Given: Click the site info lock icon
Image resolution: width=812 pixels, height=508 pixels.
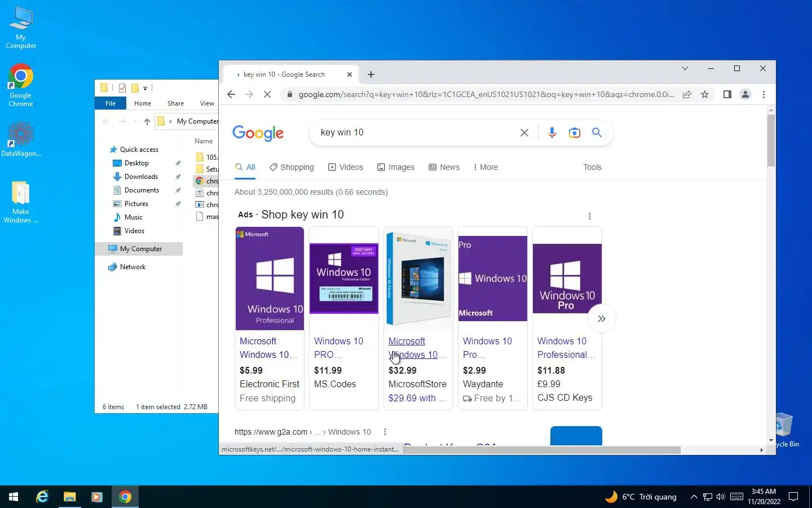Looking at the screenshot, I should pos(290,94).
